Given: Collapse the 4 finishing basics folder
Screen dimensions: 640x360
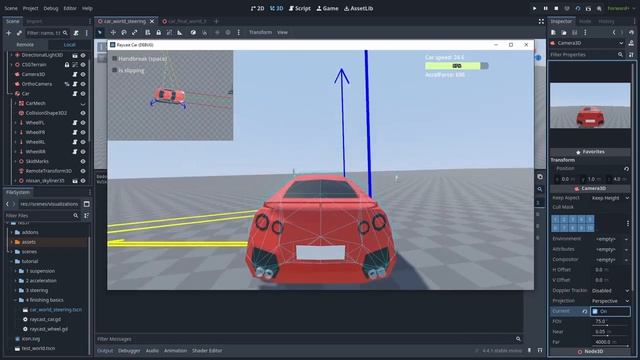Looking at the screenshot, I should [16, 300].
